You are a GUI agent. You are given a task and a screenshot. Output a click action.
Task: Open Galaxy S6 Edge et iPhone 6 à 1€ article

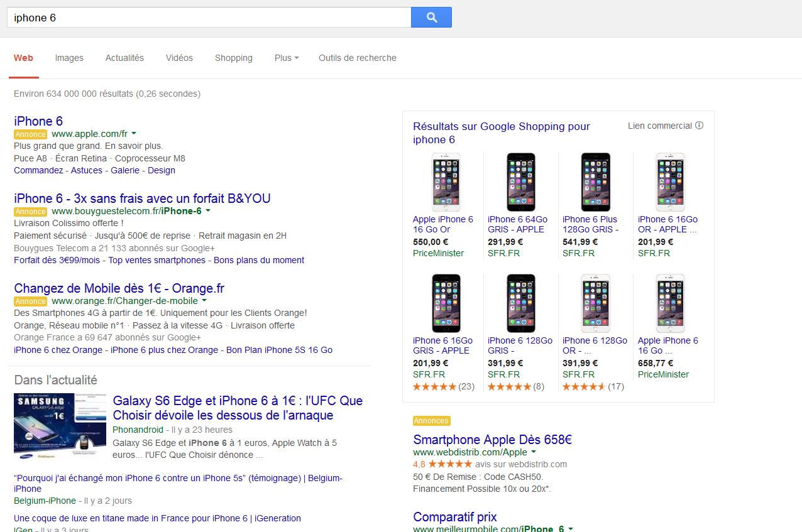click(238, 408)
